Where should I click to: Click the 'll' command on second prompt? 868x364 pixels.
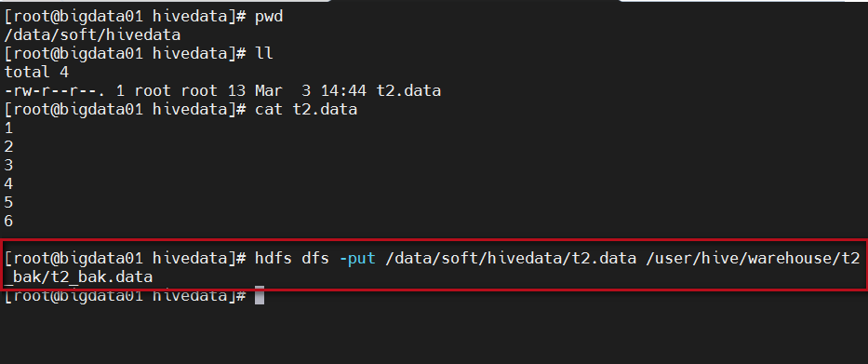(264, 54)
